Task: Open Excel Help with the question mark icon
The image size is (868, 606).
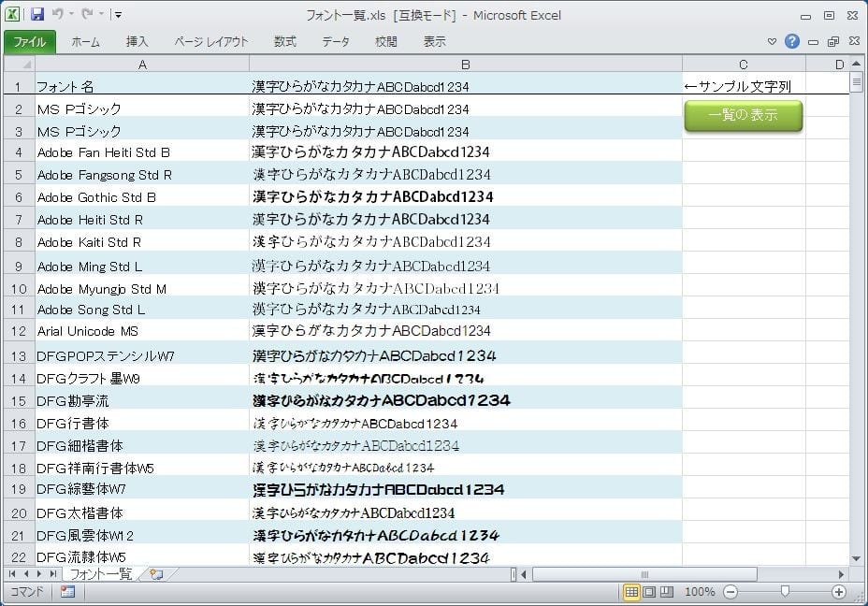Action: tap(792, 41)
